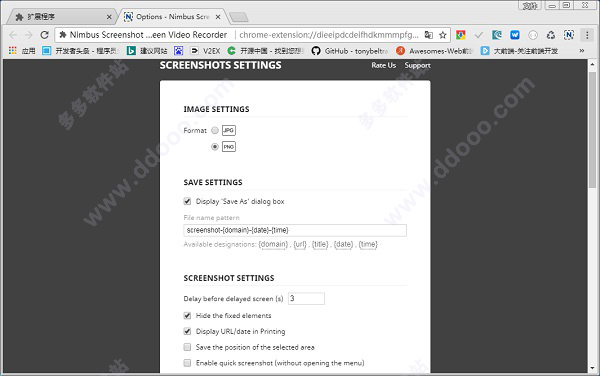Select the PNG format radio button
The image size is (600, 376).
[215, 146]
